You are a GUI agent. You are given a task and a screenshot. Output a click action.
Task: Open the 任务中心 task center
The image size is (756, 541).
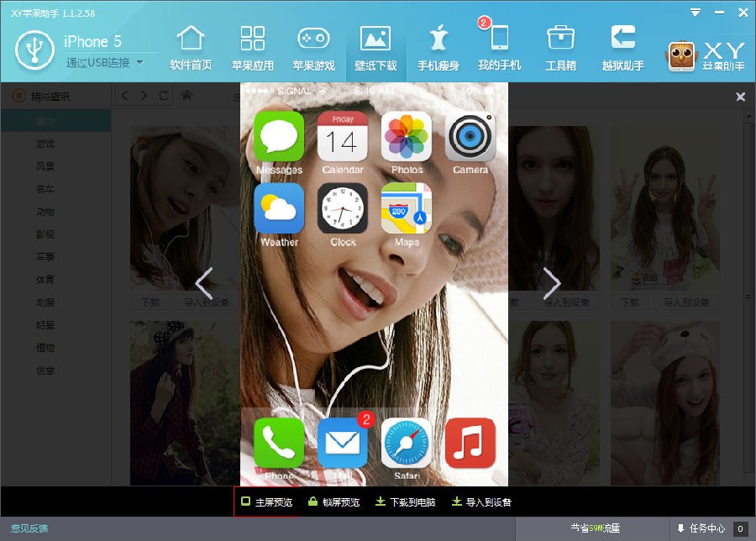coord(701,528)
